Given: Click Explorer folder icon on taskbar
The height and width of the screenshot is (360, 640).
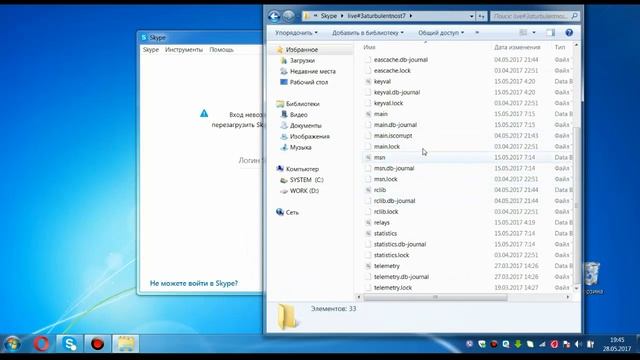Looking at the screenshot, I should pos(126,344).
